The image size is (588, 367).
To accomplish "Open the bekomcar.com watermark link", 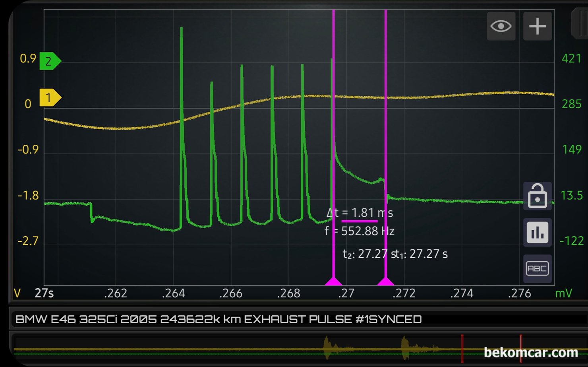I will (x=531, y=352).
